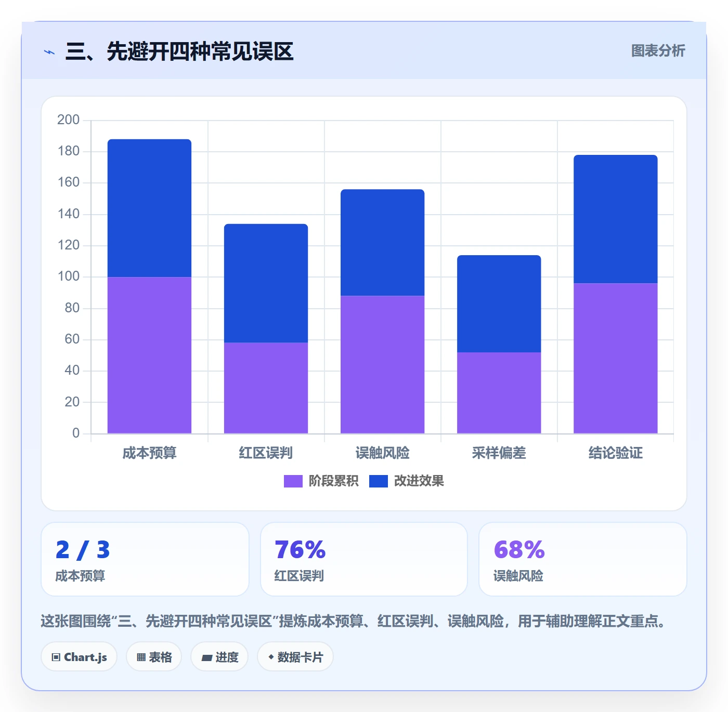Screen dimensions: 728x712
Task: Toggle the 改进效果 legend swatch
Action: tap(379, 481)
